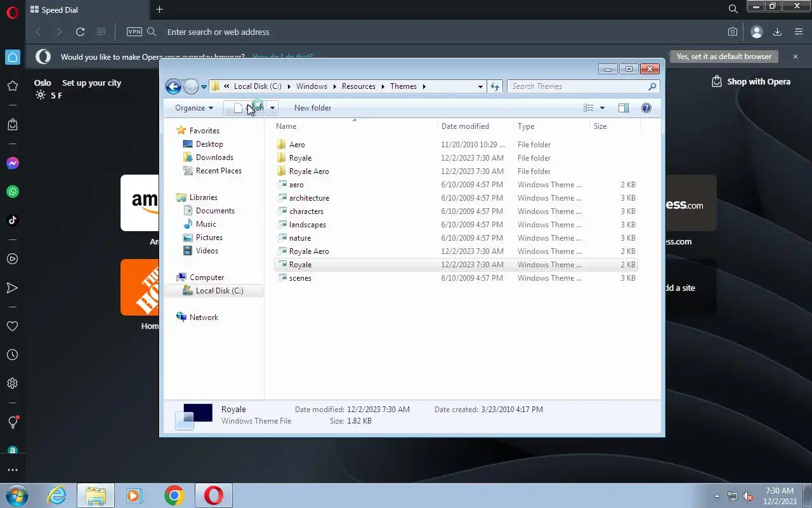Viewport: 812px width, 508px height.
Task: Expand the view options dropdown arrow
Action: coord(602,108)
